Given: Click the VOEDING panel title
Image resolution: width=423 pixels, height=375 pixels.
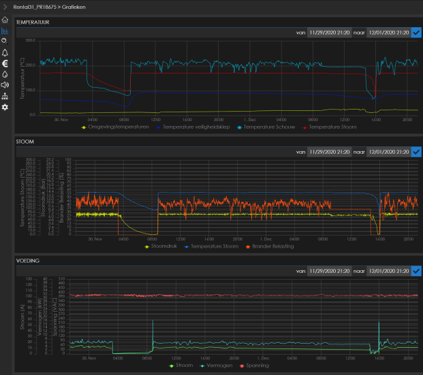Looking at the screenshot, I should point(28,261).
